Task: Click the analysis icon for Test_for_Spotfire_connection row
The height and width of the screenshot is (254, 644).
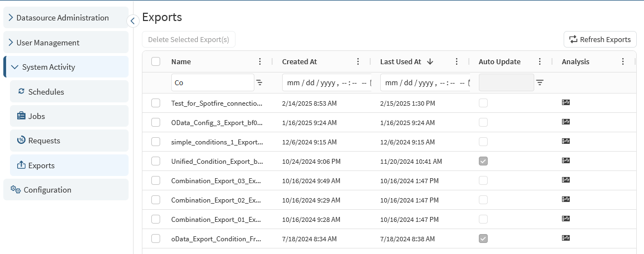Action: (566, 103)
